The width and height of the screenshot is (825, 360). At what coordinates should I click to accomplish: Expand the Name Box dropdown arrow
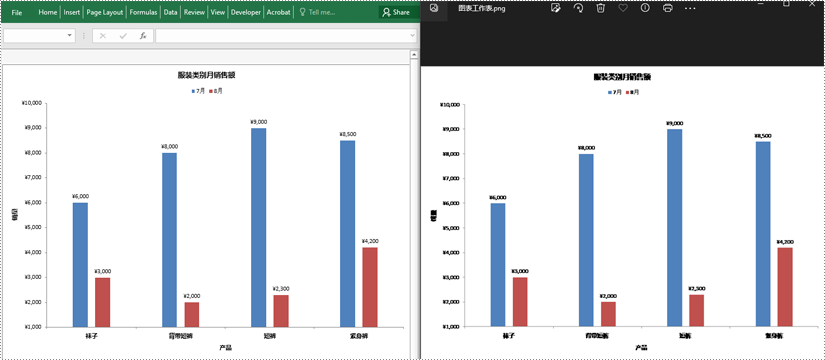70,36
